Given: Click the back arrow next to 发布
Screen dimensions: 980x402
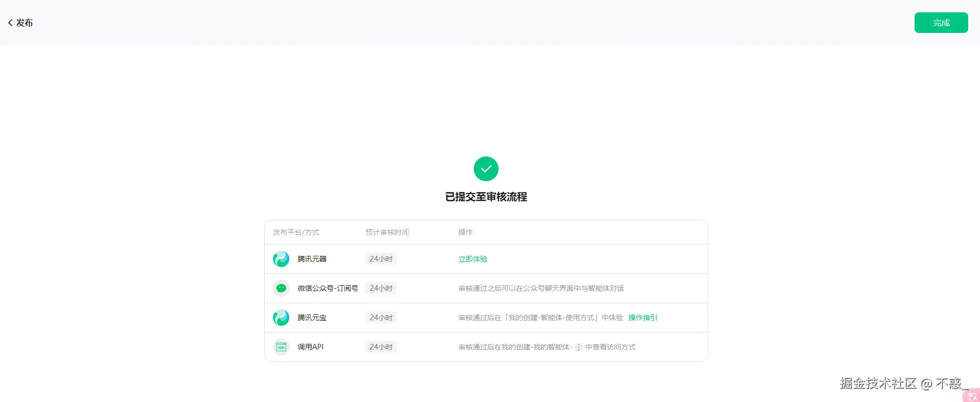Looking at the screenshot, I should 10,23.
